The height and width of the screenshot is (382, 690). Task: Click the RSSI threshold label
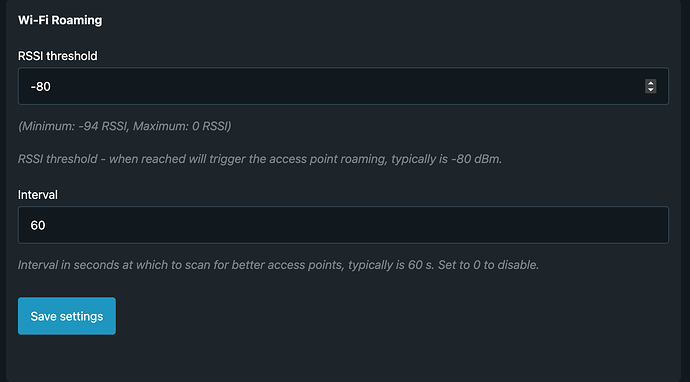[58, 56]
